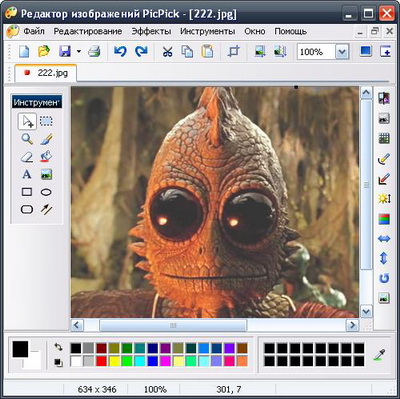Pick the orange palette swatch

pyautogui.click(x=243, y=361)
